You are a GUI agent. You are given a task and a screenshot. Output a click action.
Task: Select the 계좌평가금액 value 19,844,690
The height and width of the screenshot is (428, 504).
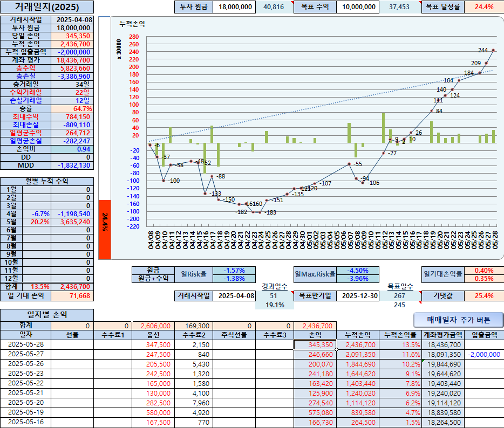tap(443, 364)
